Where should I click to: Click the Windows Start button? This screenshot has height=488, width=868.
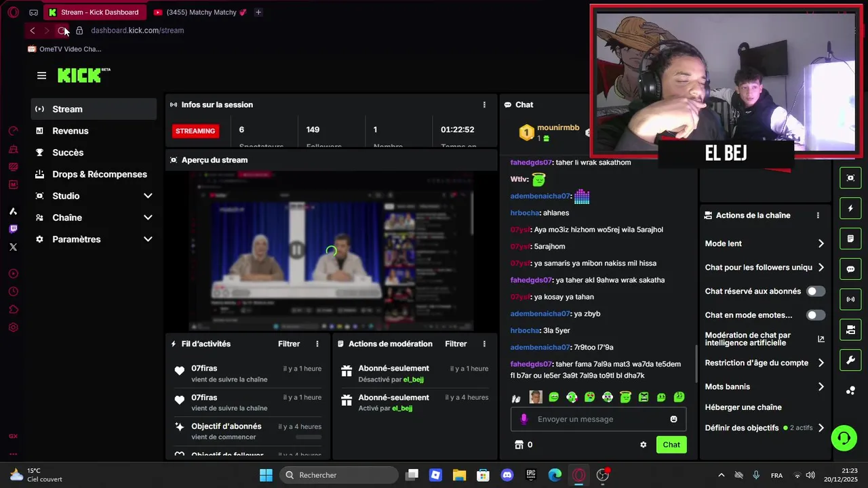pos(266,476)
